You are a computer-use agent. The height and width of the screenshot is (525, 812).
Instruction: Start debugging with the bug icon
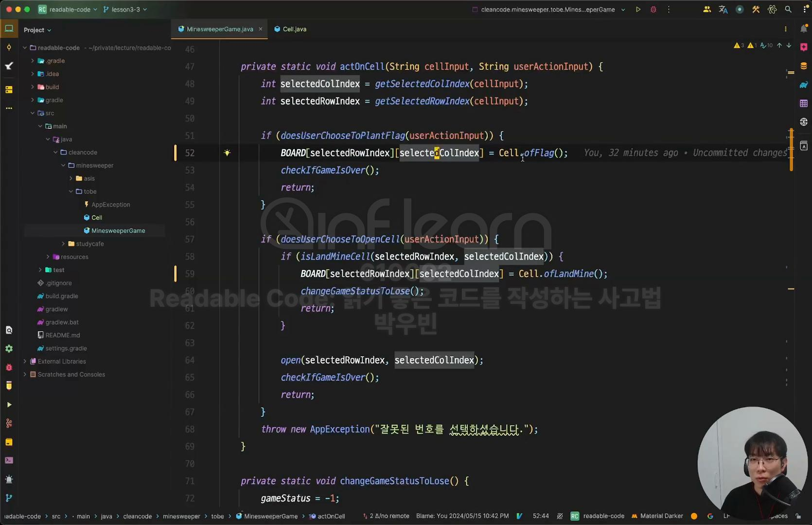pos(653,9)
